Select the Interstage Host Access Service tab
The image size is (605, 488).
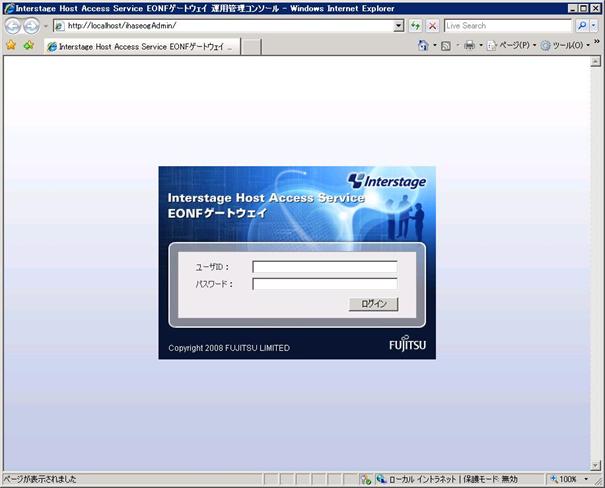(x=142, y=47)
